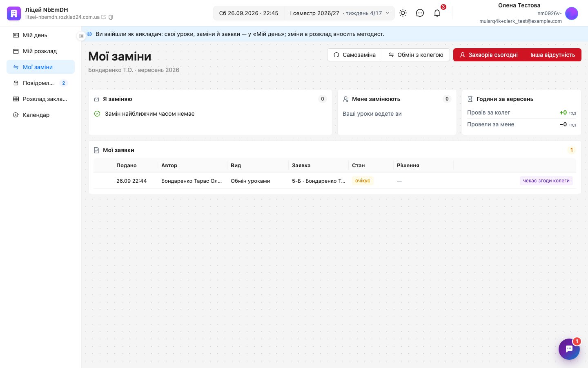Report sick with Захворів сьогодні button

[489, 55]
